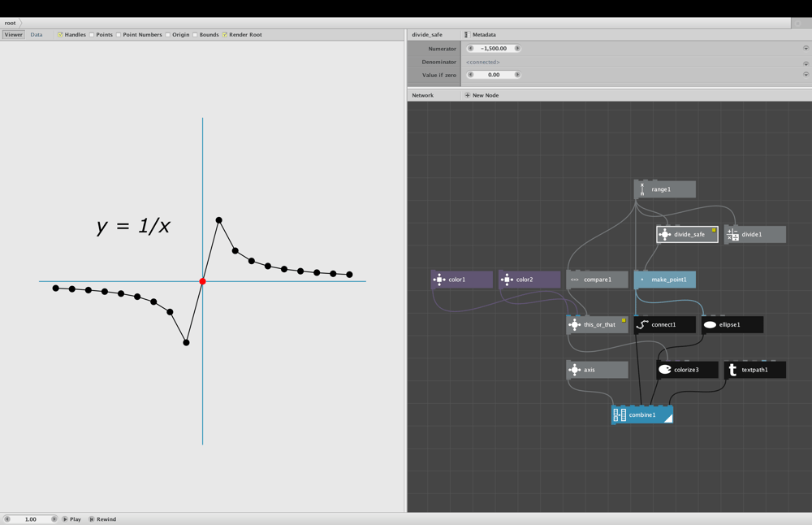The width and height of the screenshot is (812, 525).
Task: Select the ellipse1 node icon
Action: point(710,325)
